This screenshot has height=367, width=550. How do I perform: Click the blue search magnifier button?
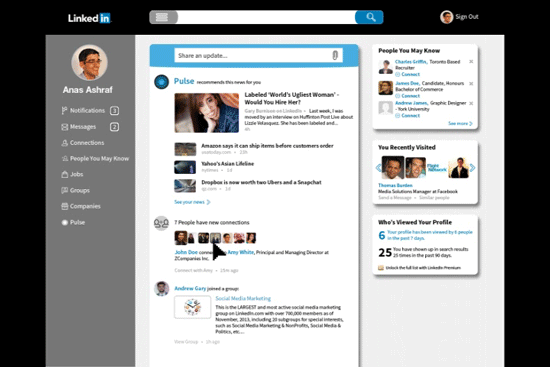click(x=369, y=17)
